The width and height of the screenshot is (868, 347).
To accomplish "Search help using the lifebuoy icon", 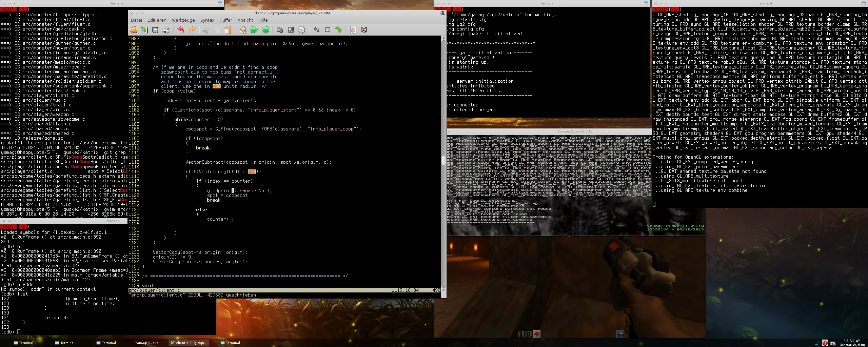I will [364, 30].
